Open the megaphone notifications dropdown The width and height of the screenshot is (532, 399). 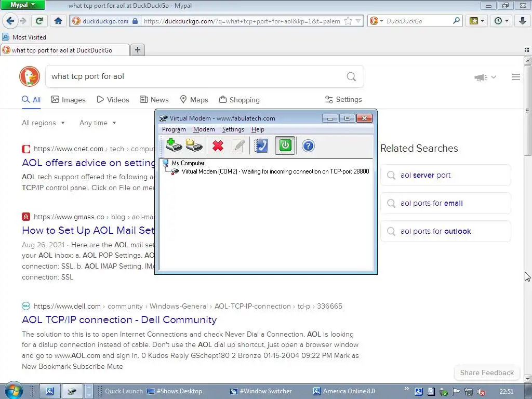coord(485,77)
